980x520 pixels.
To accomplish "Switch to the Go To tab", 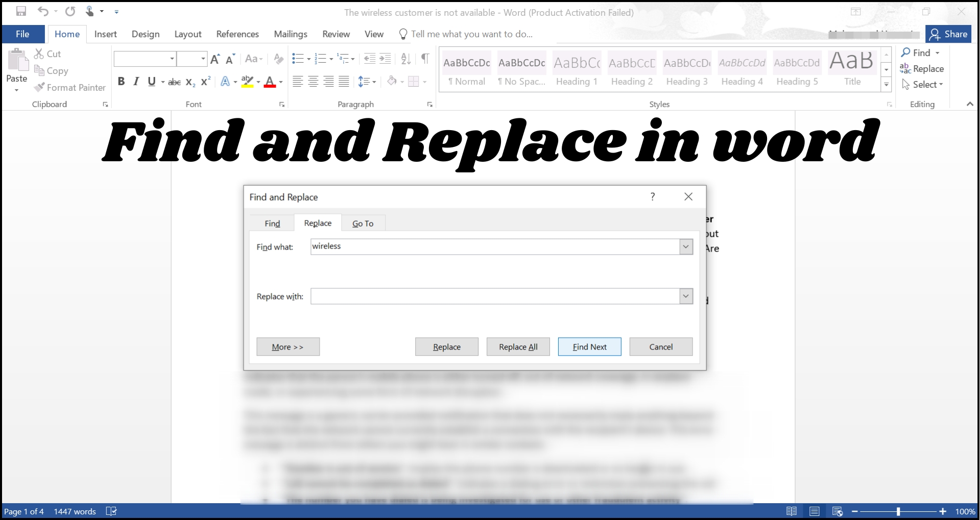I will pyautogui.click(x=363, y=223).
